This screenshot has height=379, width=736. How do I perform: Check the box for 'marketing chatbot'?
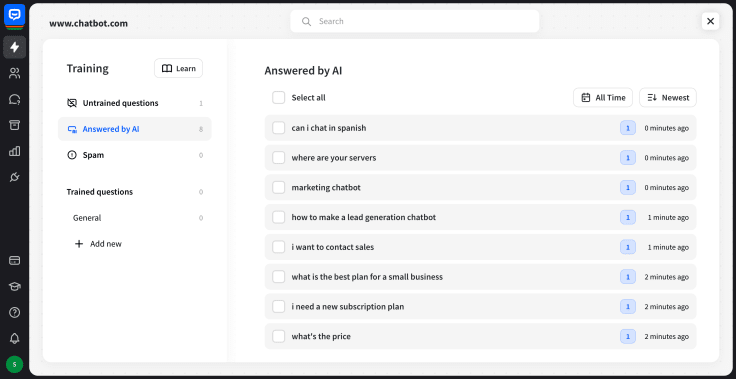279,187
